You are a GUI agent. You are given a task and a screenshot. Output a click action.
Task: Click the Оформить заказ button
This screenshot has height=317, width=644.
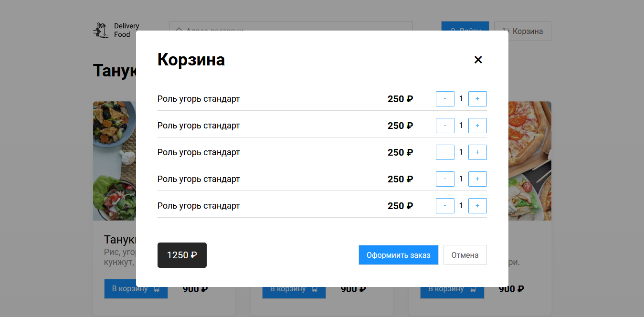coord(398,255)
